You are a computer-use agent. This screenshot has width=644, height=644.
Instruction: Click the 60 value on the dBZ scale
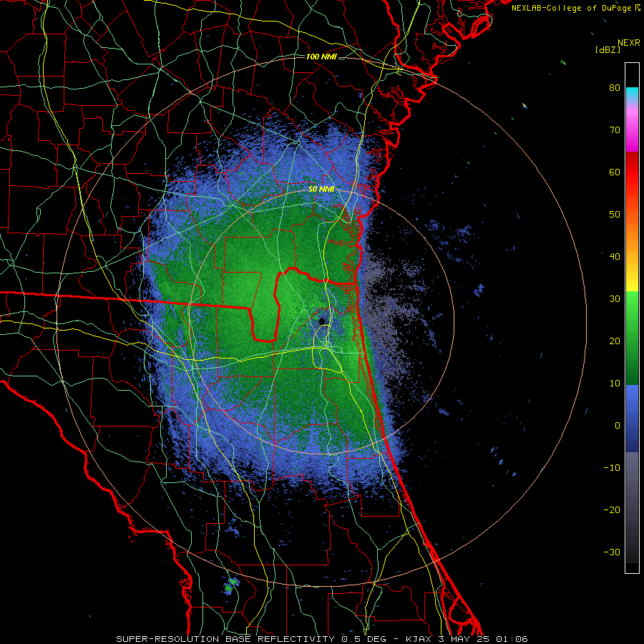coord(615,172)
